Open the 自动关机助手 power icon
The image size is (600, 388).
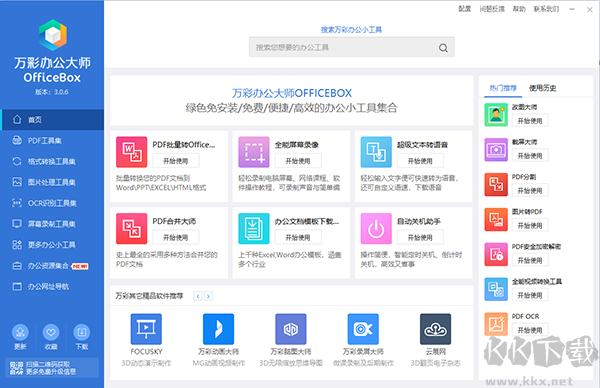click(x=376, y=228)
